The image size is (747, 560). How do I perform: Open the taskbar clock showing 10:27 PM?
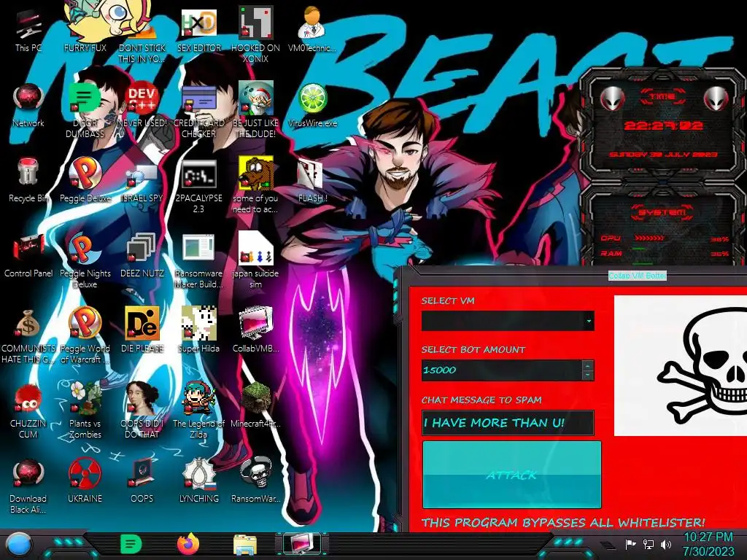(x=708, y=544)
